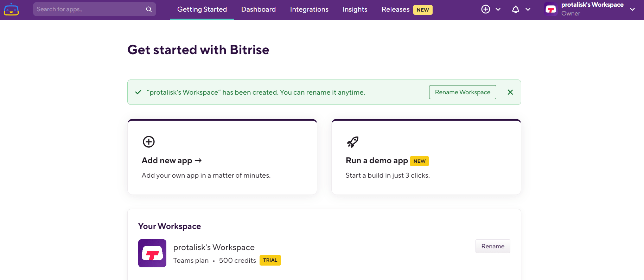Click the plus-circle add icon in header
The width and height of the screenshot is (644, 280).
coord(486,9)
